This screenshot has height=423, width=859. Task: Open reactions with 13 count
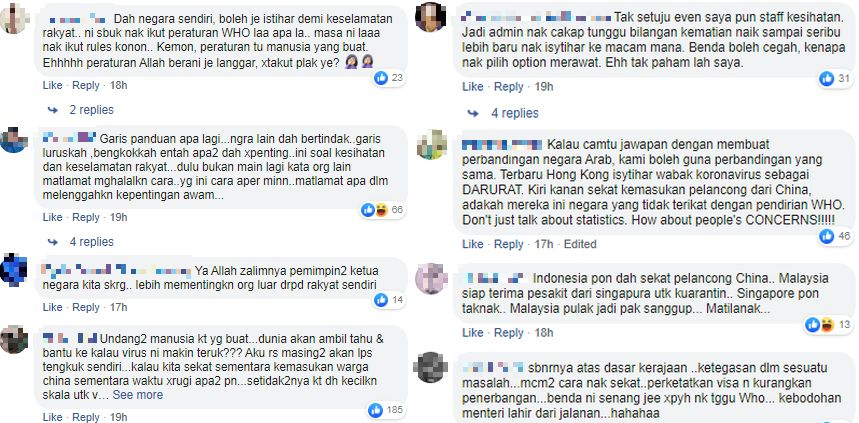pyautogui.click(x=828, y=325)
